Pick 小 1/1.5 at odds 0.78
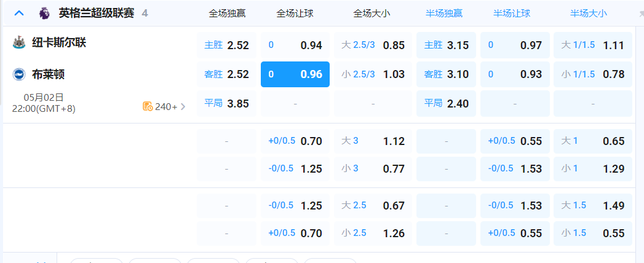 (593, 74)
